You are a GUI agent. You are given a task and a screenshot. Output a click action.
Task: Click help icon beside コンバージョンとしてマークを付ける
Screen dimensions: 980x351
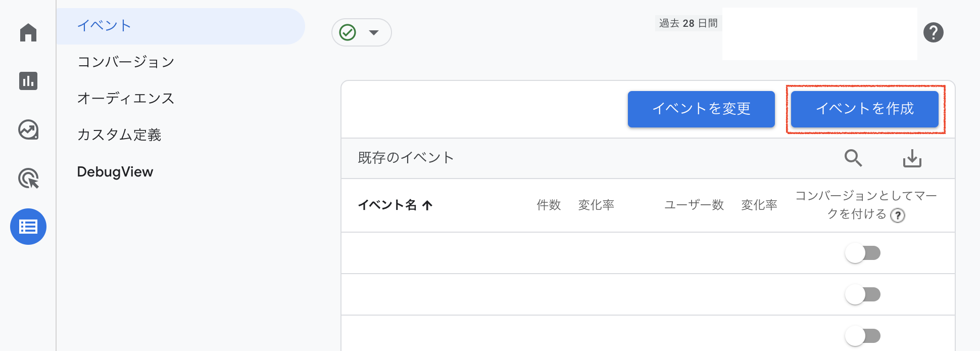click(897, 215)
